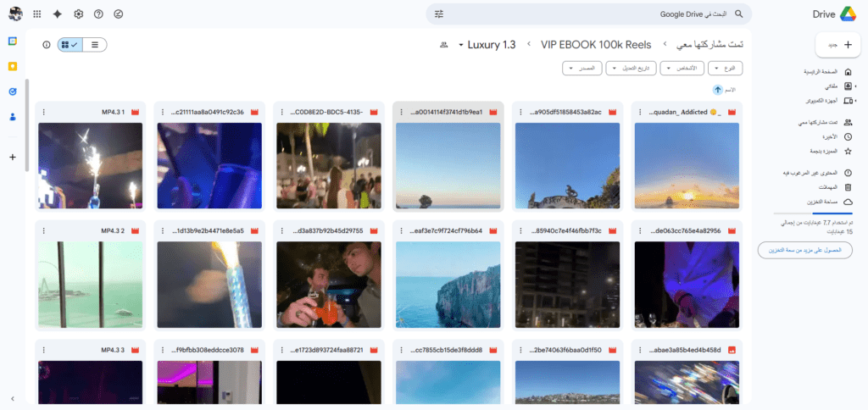Open the النوع (Type) filter dropdown
868x410 pixels.
(728, 68)
